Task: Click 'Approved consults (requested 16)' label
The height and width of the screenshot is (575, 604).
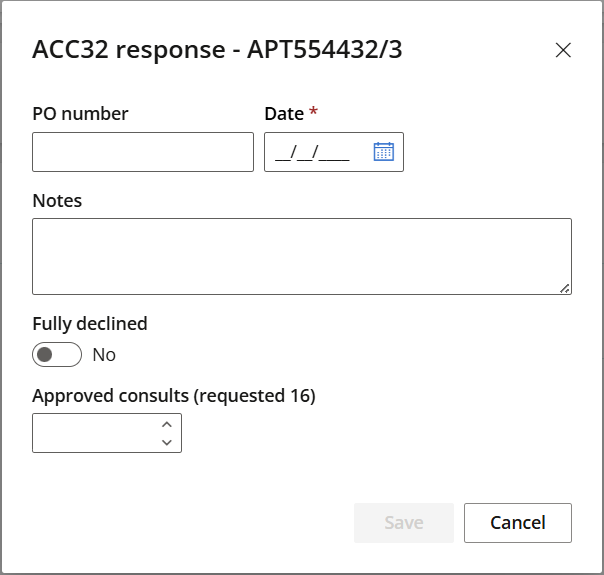Action: [174, 396]
